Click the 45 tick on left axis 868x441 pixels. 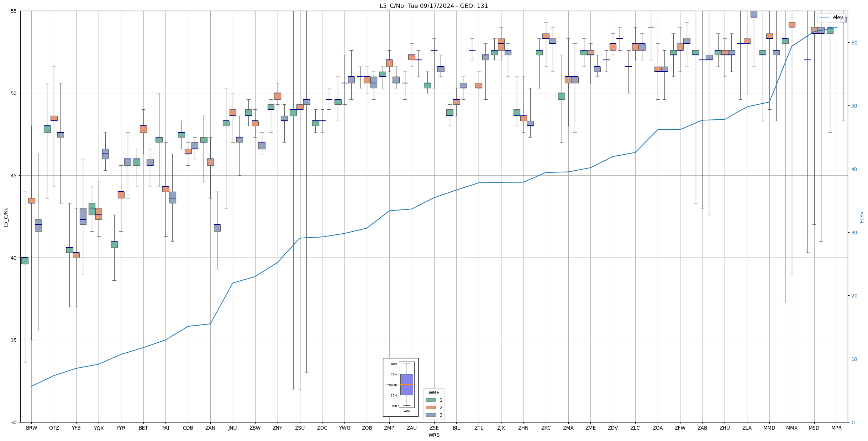[14, 176]
